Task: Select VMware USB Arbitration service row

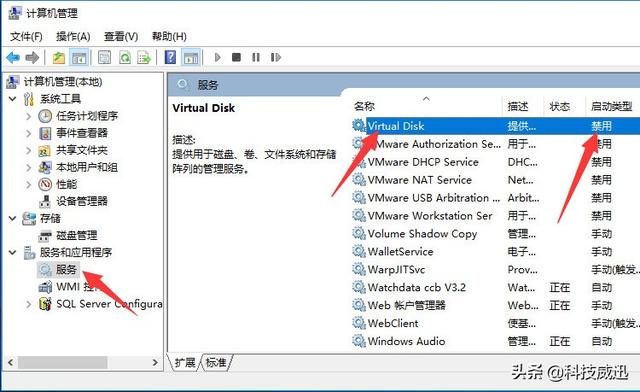Action: coord(496,198)
